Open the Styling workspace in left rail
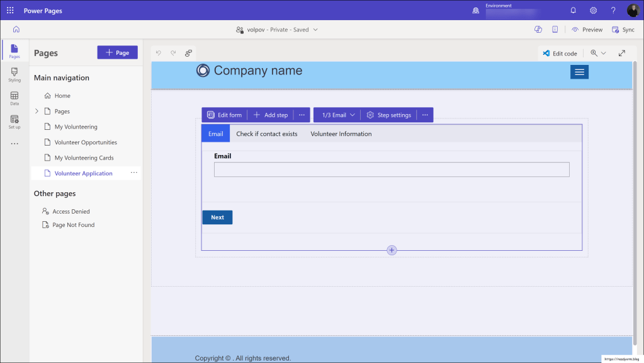Viewport: 644px width, 363px height. (14, 75)
